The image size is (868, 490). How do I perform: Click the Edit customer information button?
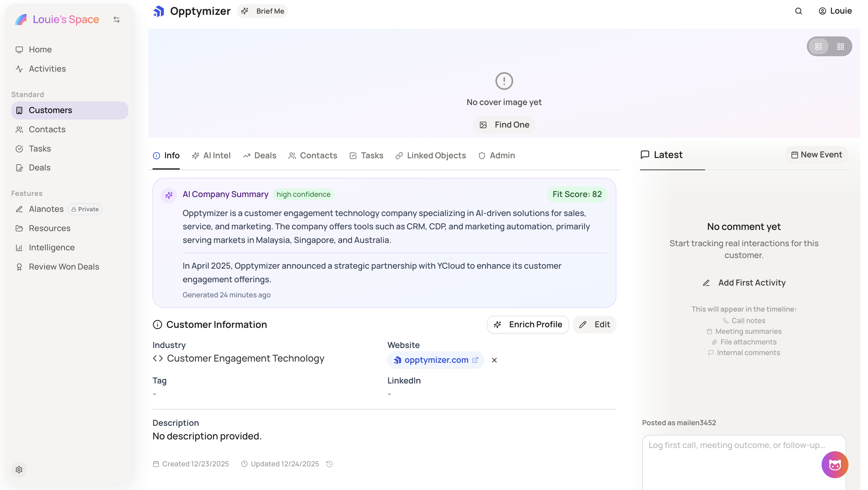point(595,324)
